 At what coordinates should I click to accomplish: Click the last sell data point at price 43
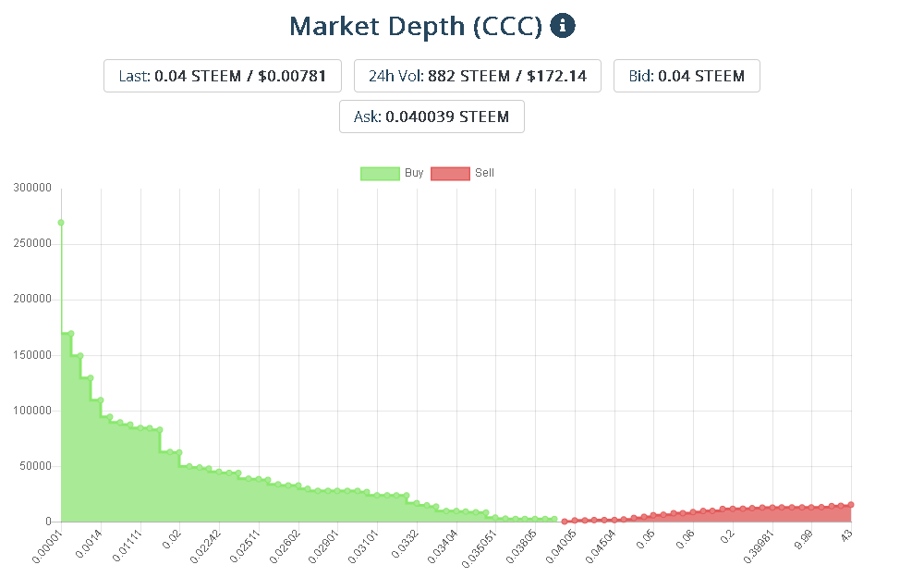pyautogui.click(x=850, y=505)
